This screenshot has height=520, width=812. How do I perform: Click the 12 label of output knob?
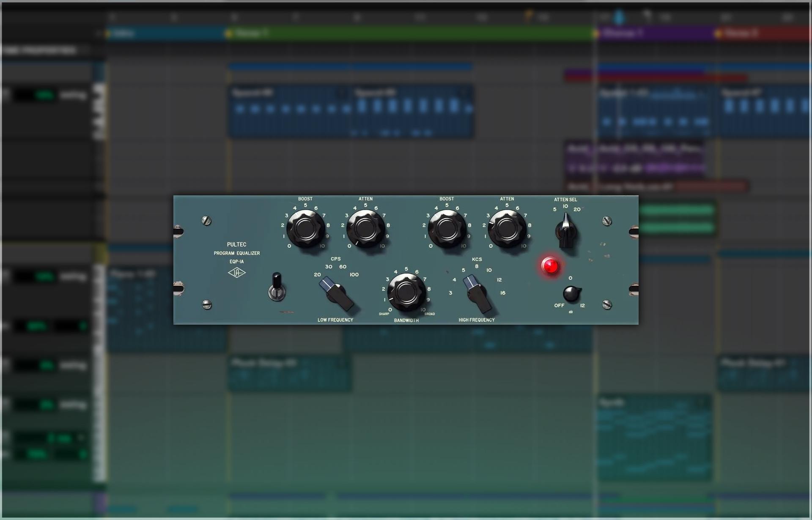tap(582, 306)
